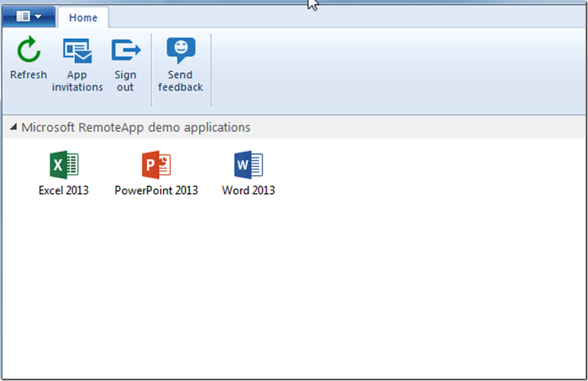
Task: Launch Word 2013
Action: 248,173
